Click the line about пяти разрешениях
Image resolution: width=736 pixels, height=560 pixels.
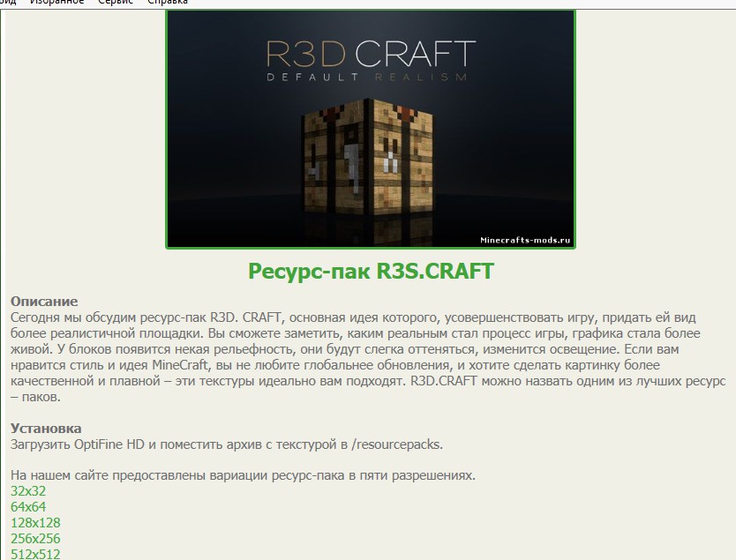pyautogui.click(x=243, y=475)
